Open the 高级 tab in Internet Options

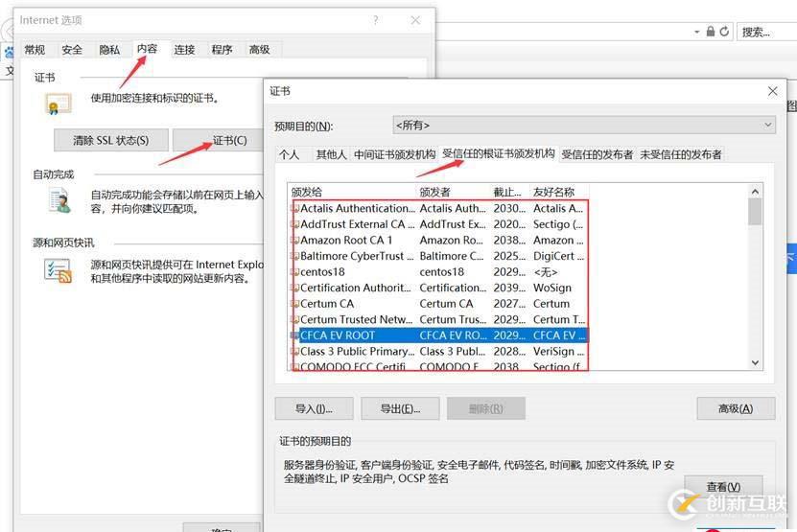click(259, 50)
